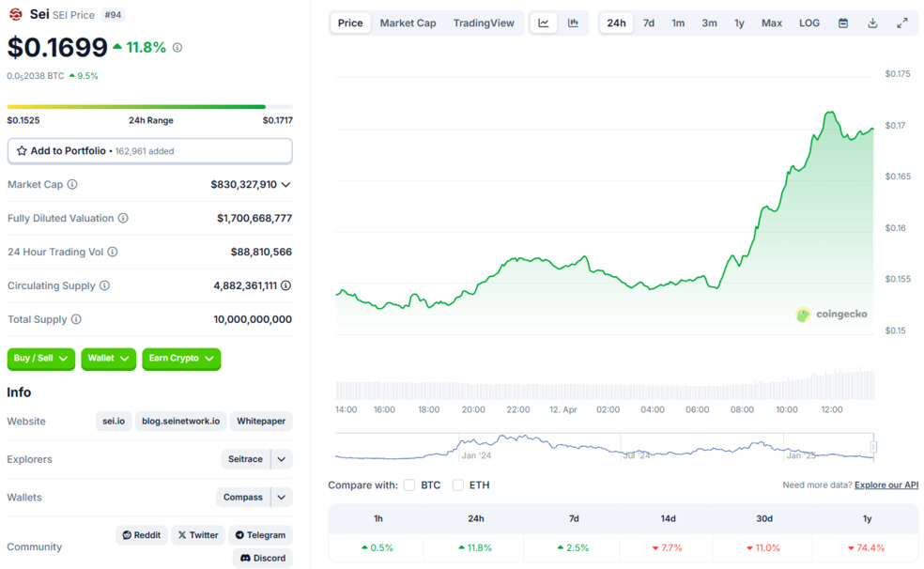Click the $0.1525 24h low value

pos(23,120)
